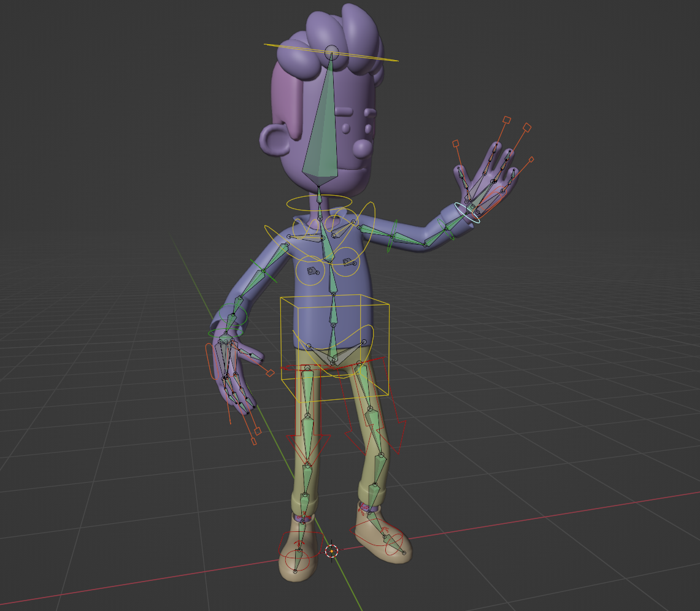This screenshot has height=611, width=700.
Task: Select the forearm bone of the raised arm
Action: [436, 236]
